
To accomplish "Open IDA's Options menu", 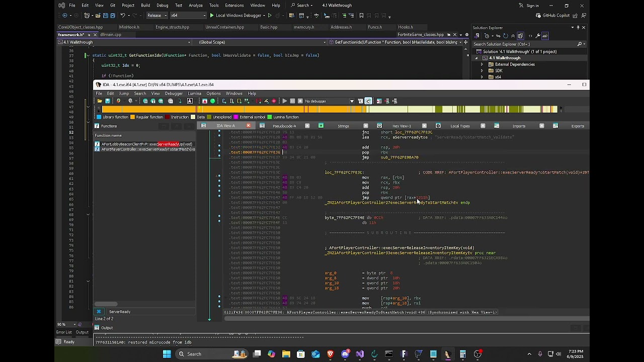I will click(213, 94).
